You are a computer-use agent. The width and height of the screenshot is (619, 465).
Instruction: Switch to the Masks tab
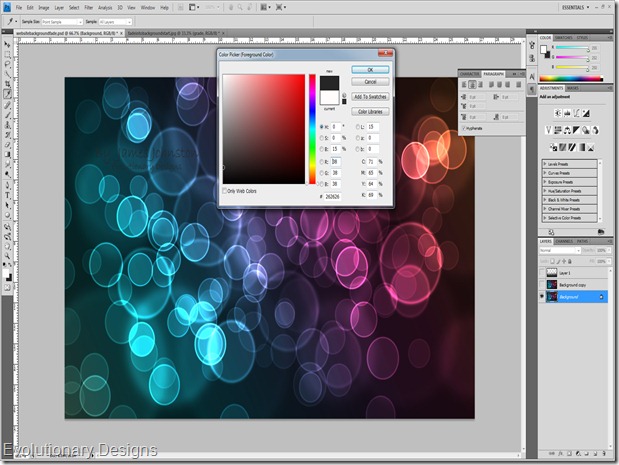pyautogui.click(x=572, y=88)
